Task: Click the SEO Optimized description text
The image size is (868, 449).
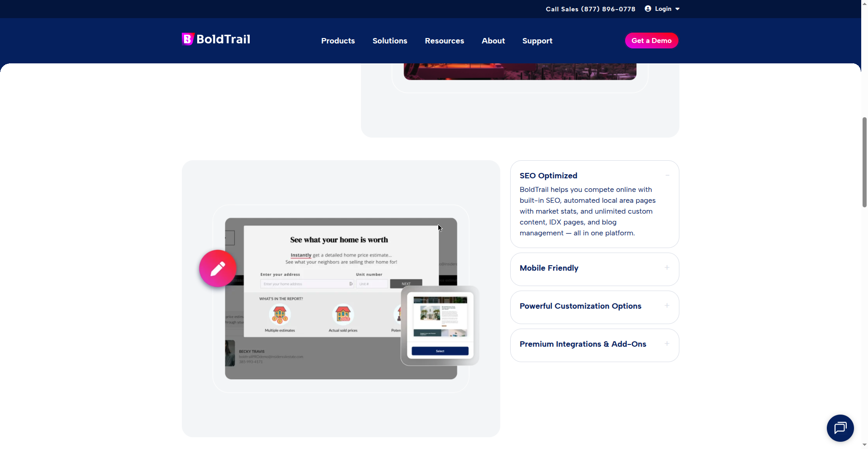Action: click(588, 211)
